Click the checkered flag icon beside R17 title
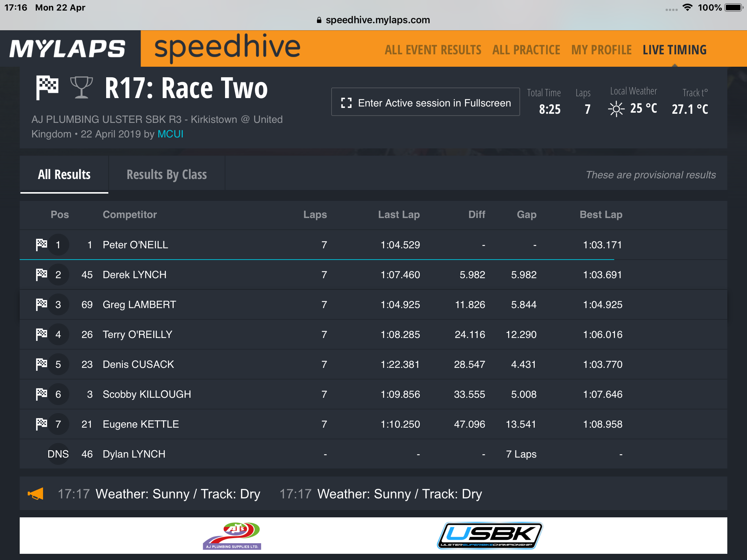This screenshot has width=747, height=560. [47, 87]
